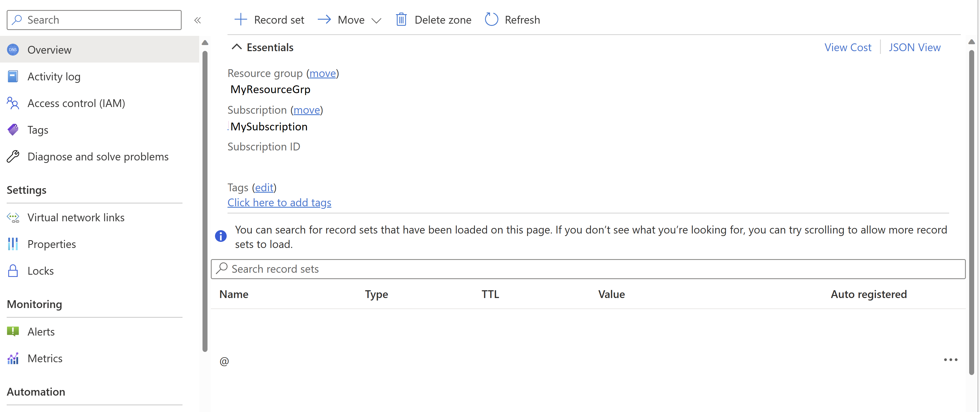Image resolution: width=980 pixels, height=412 pixels.
Task: Click the Add Record Set icon
Action: pyautogui.click(x=240, y=19)
